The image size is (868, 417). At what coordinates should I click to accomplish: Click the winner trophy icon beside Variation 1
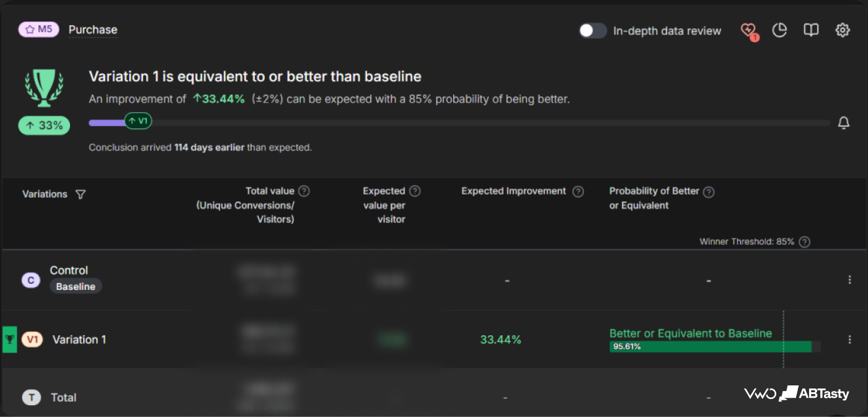(x=10, y=340)
